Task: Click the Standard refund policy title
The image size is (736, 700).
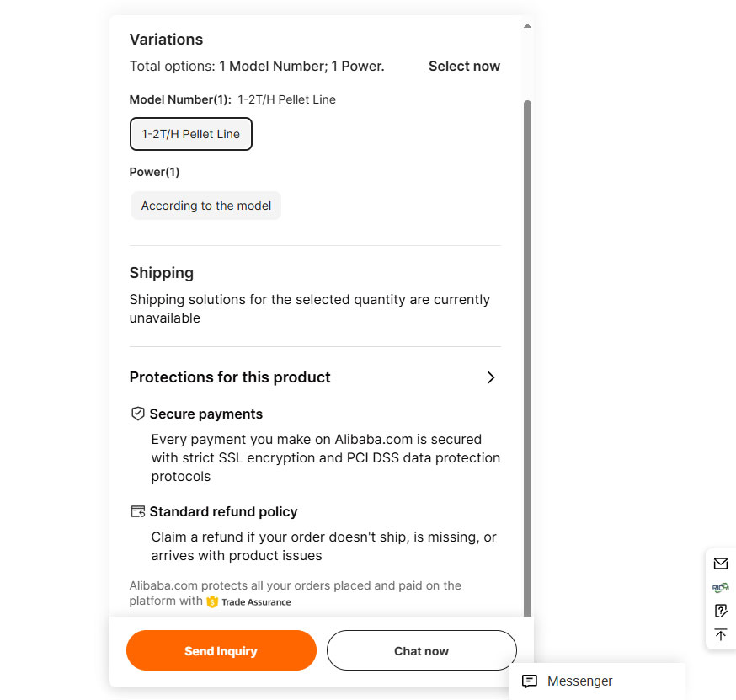Action: click(223, 511)
